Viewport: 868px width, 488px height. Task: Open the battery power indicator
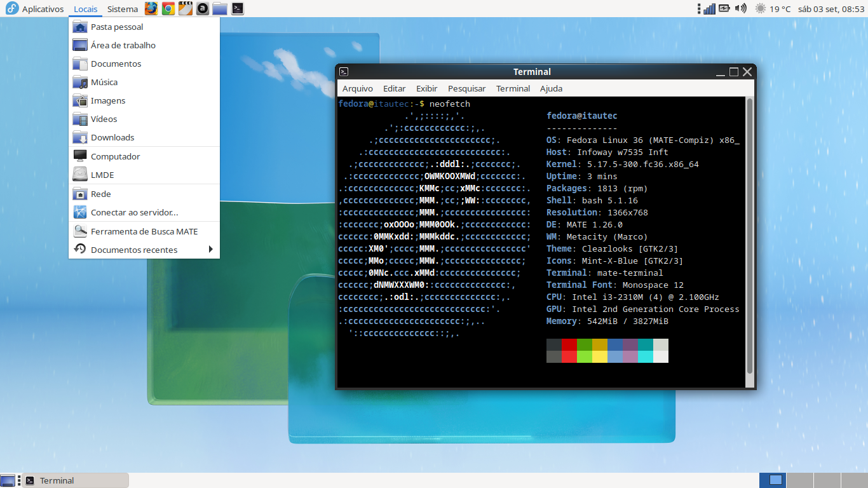(x=726, y=8)
